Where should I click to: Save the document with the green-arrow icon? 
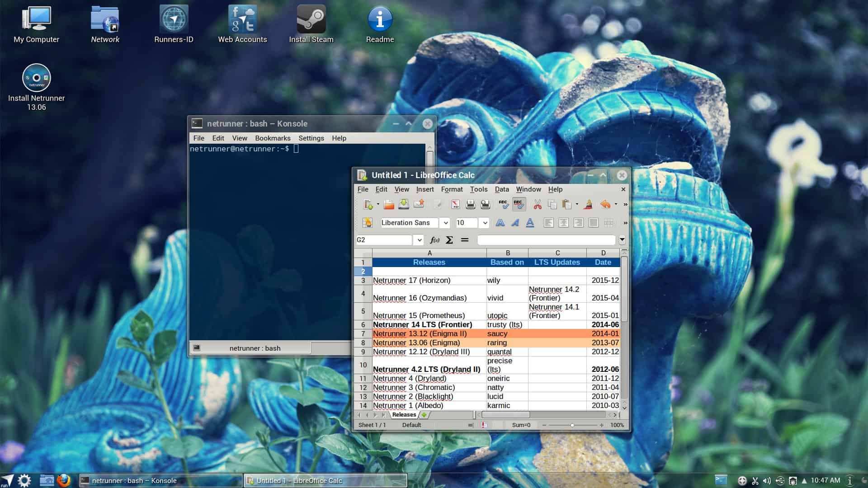tap(404, 205)
